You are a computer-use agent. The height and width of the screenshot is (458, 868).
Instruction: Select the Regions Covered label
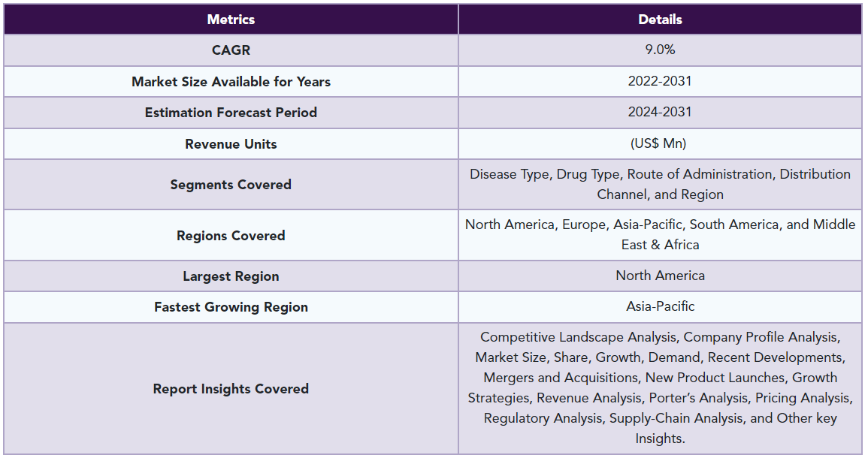point(231,236)
